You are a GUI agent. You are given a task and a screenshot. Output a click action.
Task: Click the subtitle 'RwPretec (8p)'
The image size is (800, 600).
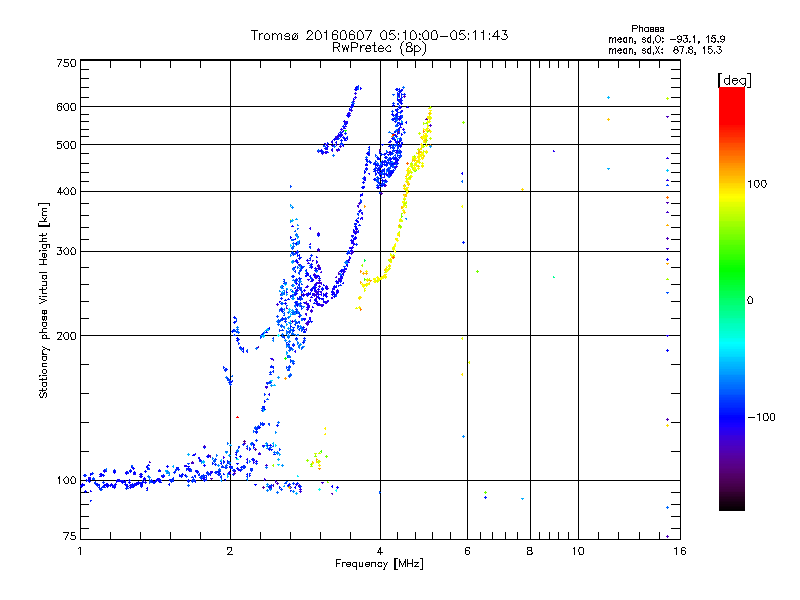tap(379, 48)
